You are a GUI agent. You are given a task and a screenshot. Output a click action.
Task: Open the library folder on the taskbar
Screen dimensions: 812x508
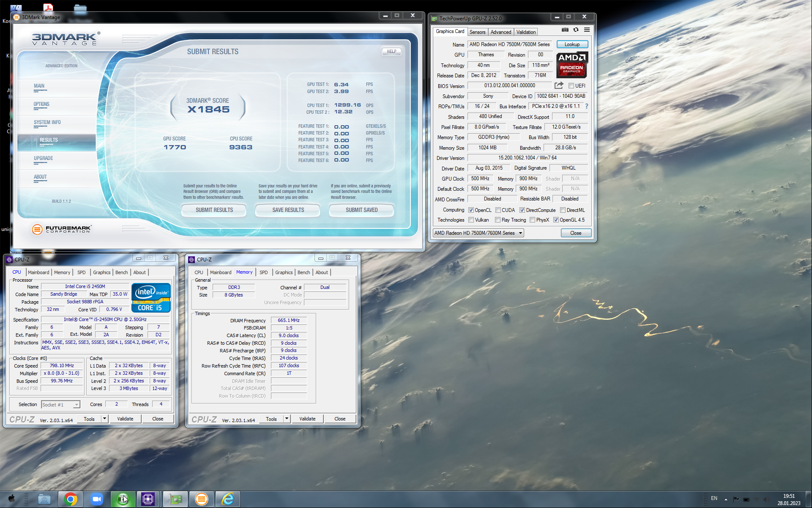point(44,500)
